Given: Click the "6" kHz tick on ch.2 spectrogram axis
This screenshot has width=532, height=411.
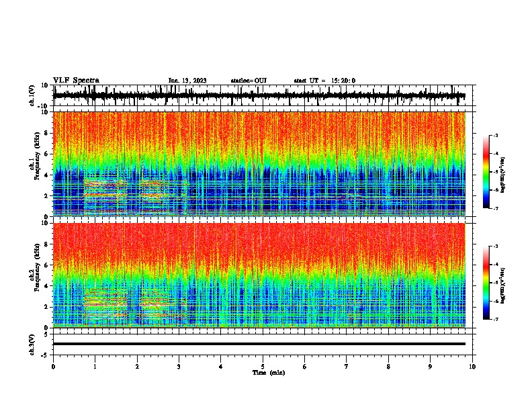Looking at the screenshot, I should click(46, 265).
